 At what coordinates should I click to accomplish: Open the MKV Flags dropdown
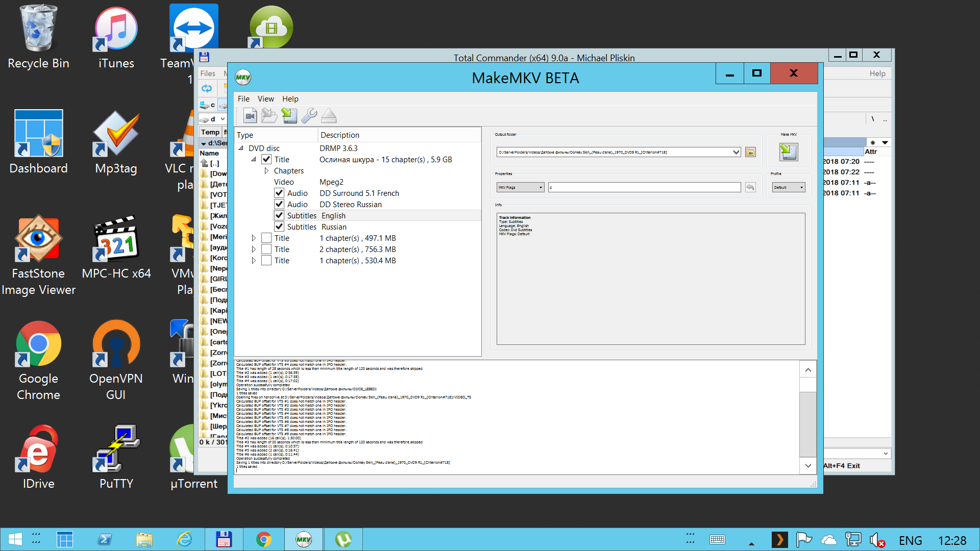520,187
